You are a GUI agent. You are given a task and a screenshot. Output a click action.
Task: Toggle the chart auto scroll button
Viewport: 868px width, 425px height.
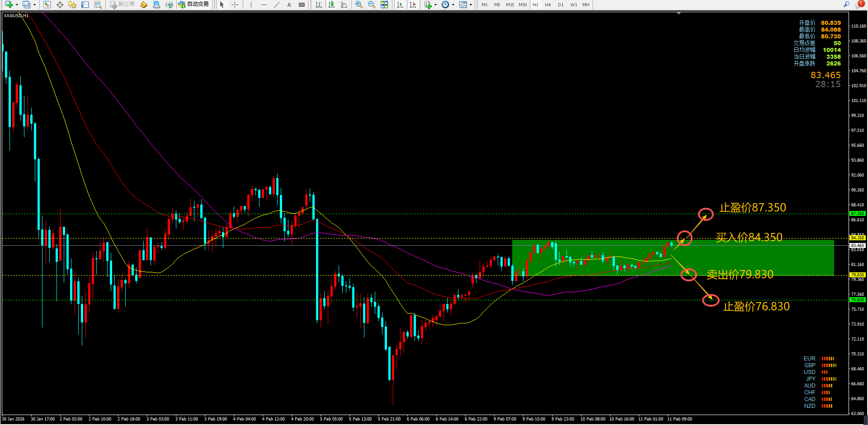(400, 5)
